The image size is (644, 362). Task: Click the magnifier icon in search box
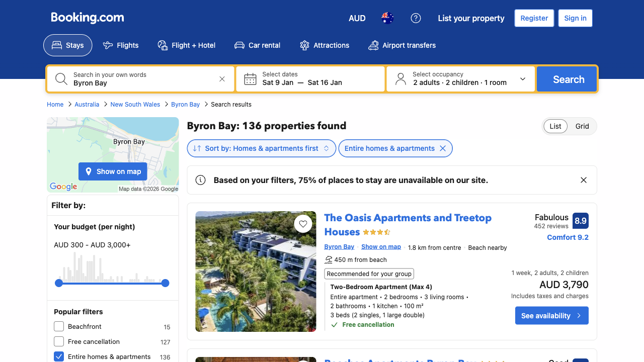pyautogui.click(x=61, y=79)
